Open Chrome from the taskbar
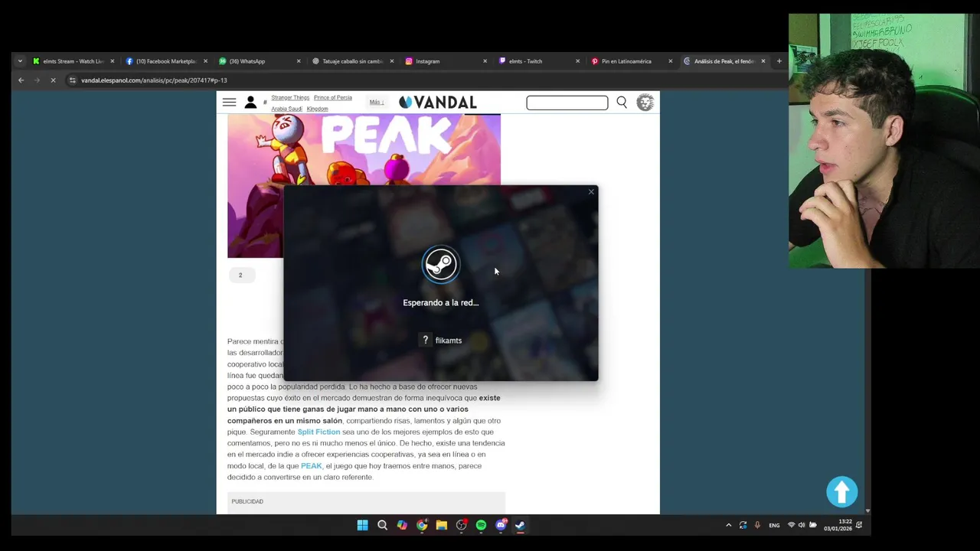This screenshot has width=980, height=551. pyautogui.click(x=422, y=525)
